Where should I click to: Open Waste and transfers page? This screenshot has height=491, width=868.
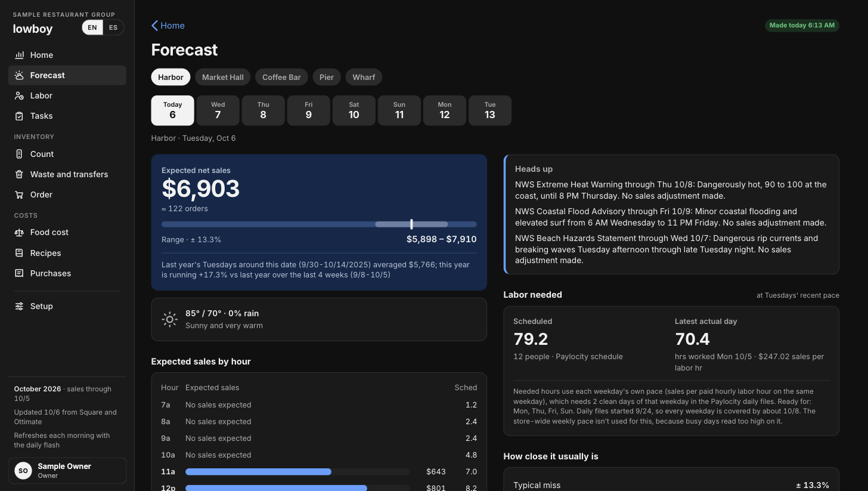(67, 174)
